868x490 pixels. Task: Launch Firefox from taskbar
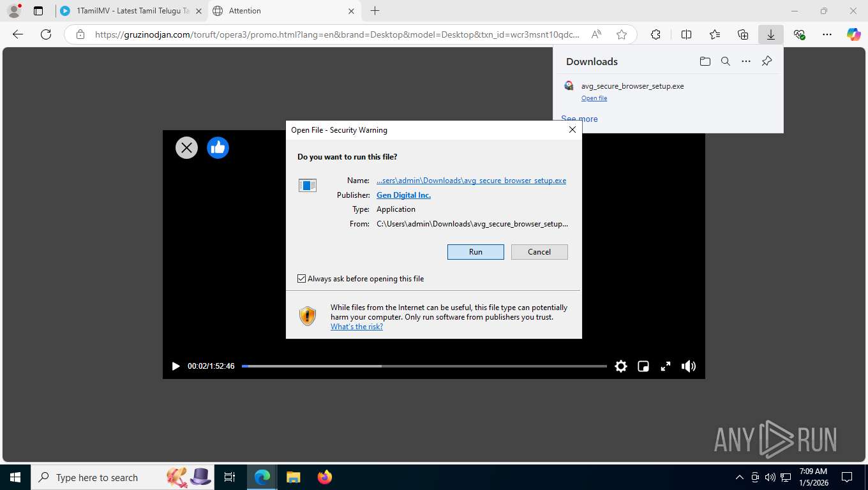(325, 477)
